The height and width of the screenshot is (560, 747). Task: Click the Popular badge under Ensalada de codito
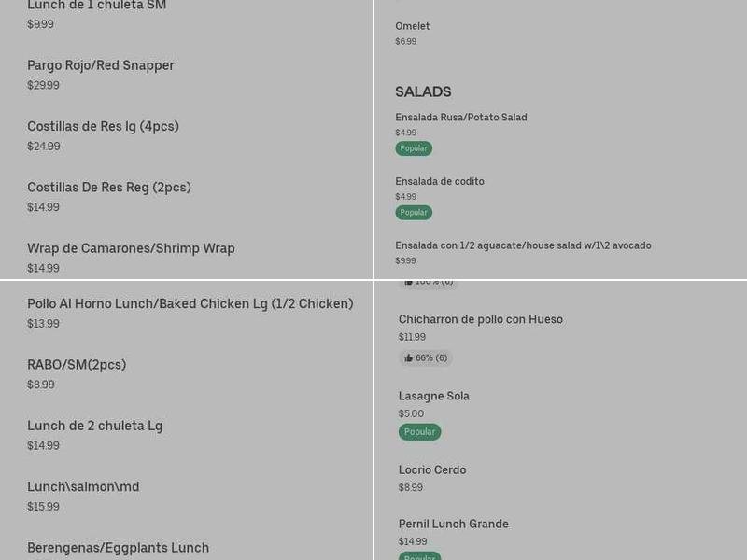pos(414,212)
